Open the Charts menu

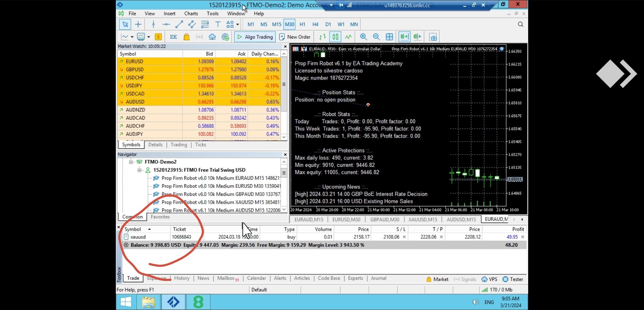(191, 14)
